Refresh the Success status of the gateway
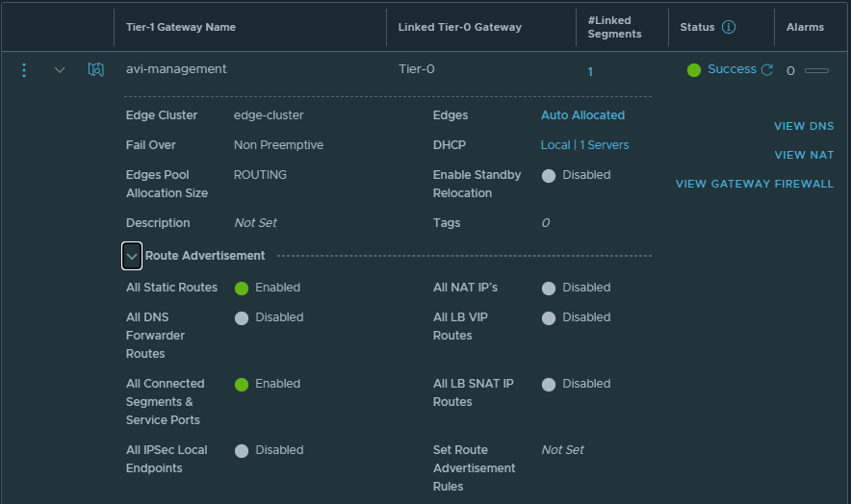Viewport: 851px width, 504px height. coord(767,70)
